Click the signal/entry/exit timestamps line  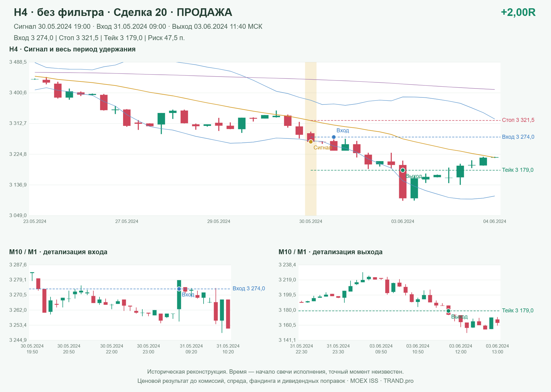(x=138, y=27)
